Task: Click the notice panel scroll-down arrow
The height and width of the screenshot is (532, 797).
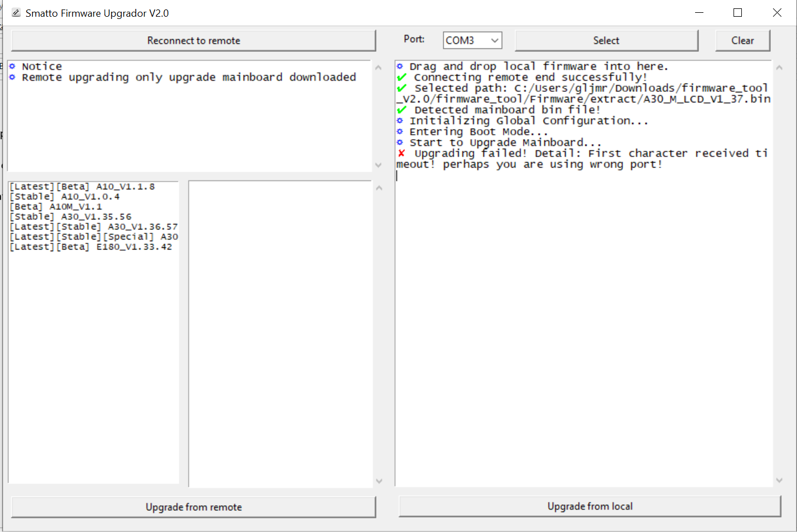Action: point(379,165)
